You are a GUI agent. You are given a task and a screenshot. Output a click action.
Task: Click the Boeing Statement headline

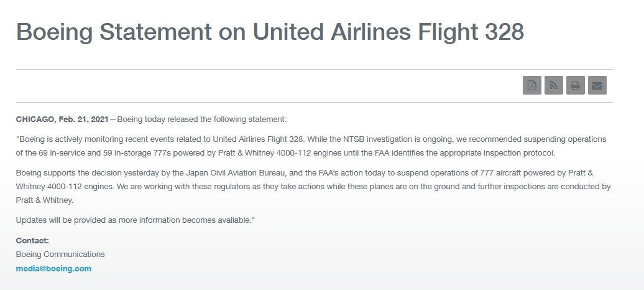pos(270,32)
